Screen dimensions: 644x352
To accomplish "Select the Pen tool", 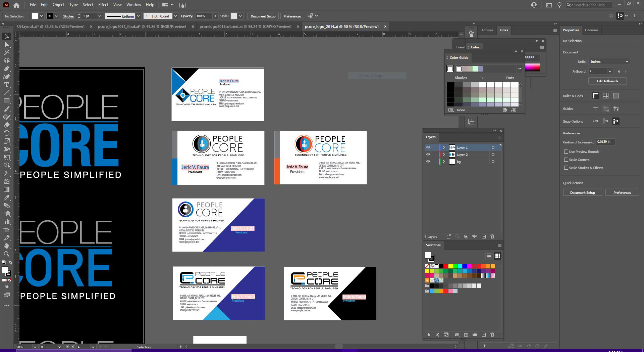I will [6, 69].
